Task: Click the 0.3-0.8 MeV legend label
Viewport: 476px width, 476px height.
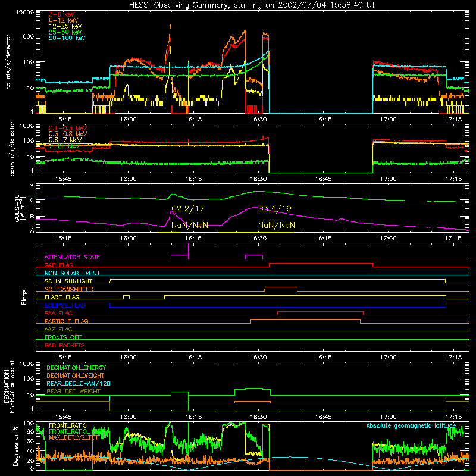Action: coord(68,134)
